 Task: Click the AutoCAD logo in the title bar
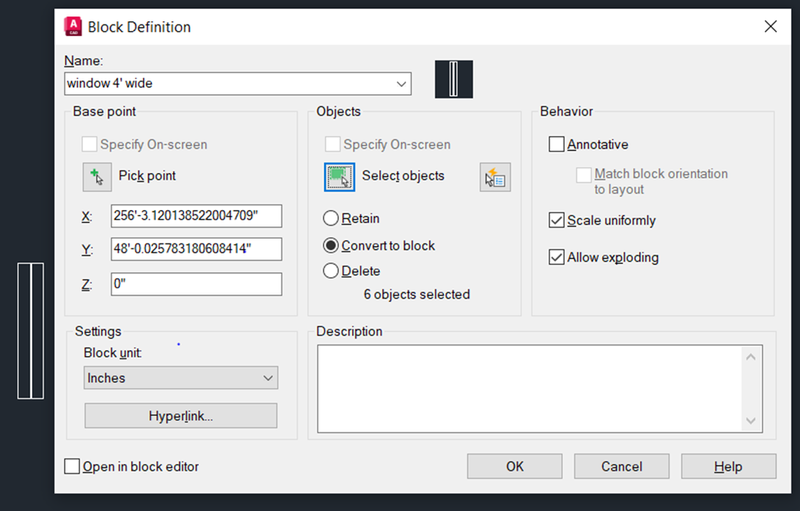click(x=73, y=27)
